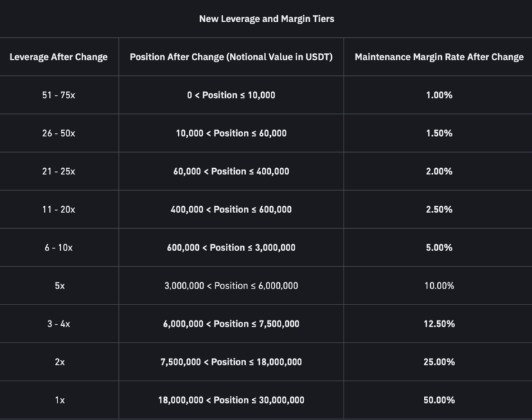Click the 'New Leverage and Margin Tiers' title
The image size is (532, 420).
click(x=266, y=19)
